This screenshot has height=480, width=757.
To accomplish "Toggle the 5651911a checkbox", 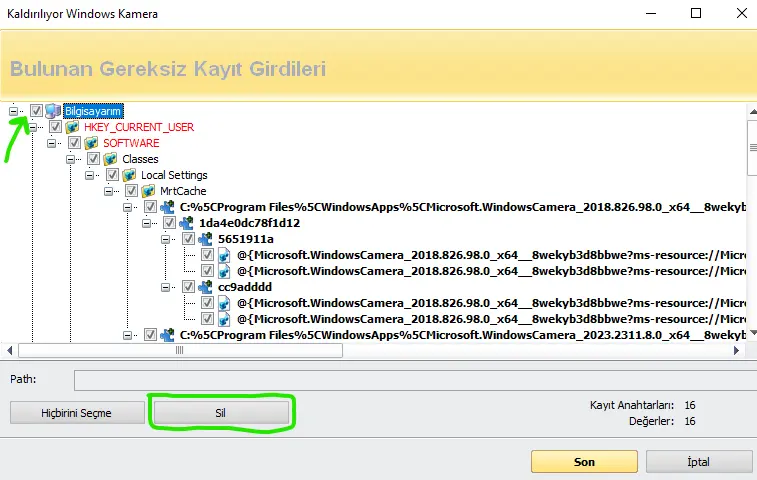I will (188, 239).
